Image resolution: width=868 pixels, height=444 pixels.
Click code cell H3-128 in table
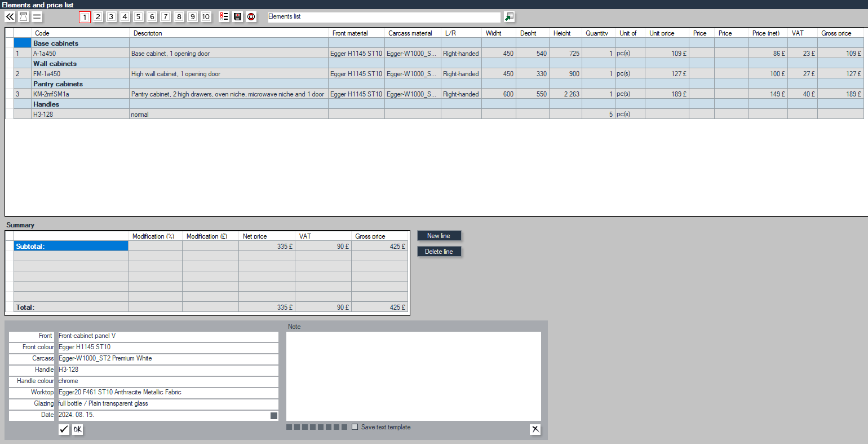coord(80,115)
